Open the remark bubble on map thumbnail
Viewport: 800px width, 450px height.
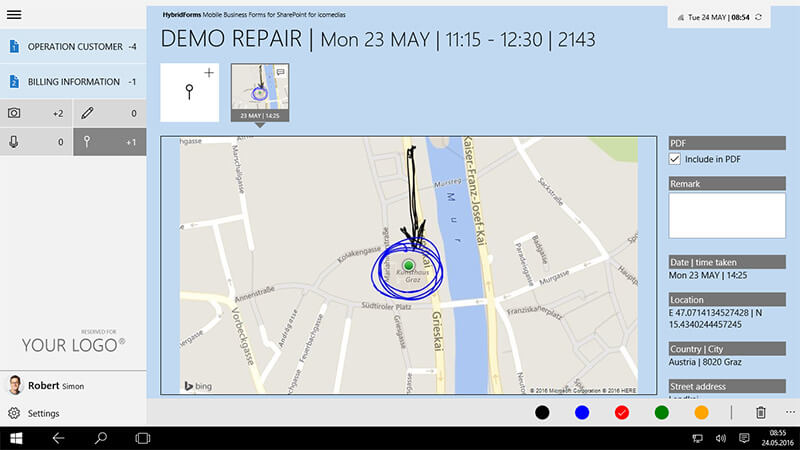click(x=281, y=72)
